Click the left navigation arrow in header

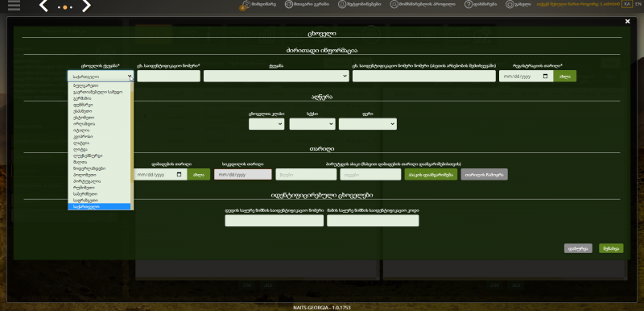click(44, 6)
